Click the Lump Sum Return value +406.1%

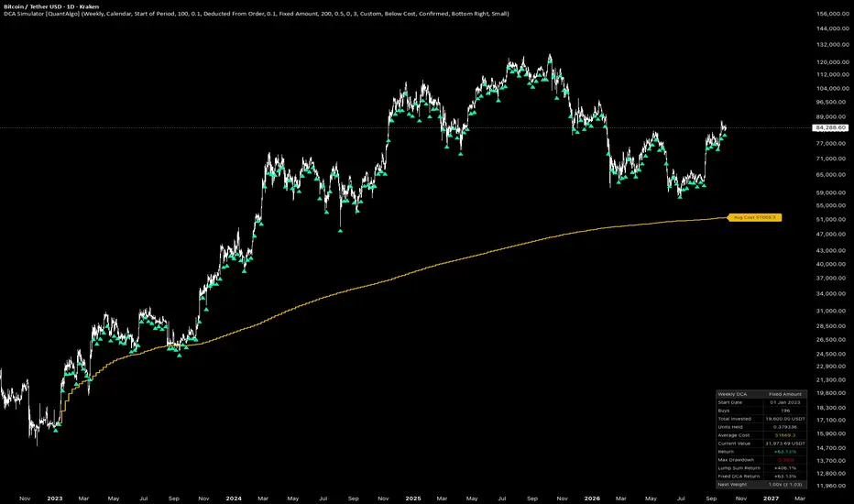[785, 468]
